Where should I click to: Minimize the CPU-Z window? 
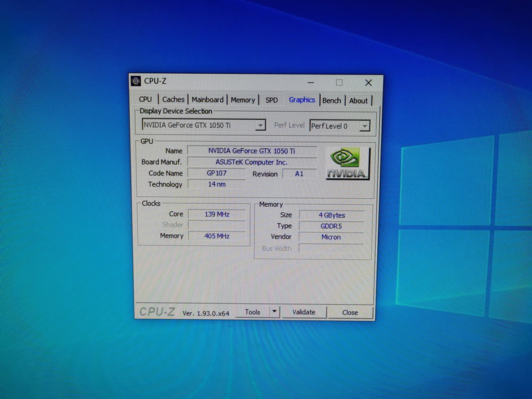pos(311,82)
